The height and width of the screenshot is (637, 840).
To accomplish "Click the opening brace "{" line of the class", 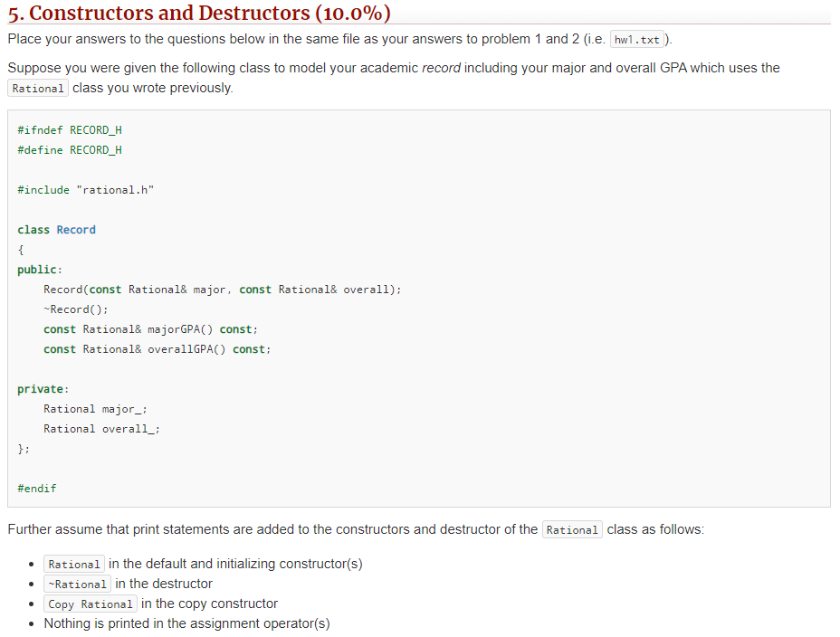I will coord(21,250).
